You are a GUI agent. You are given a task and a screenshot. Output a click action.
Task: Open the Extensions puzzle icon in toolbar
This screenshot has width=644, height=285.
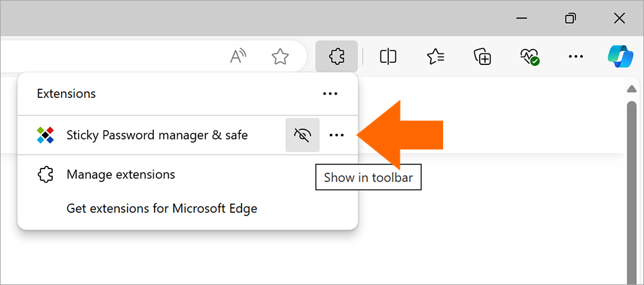336,56
